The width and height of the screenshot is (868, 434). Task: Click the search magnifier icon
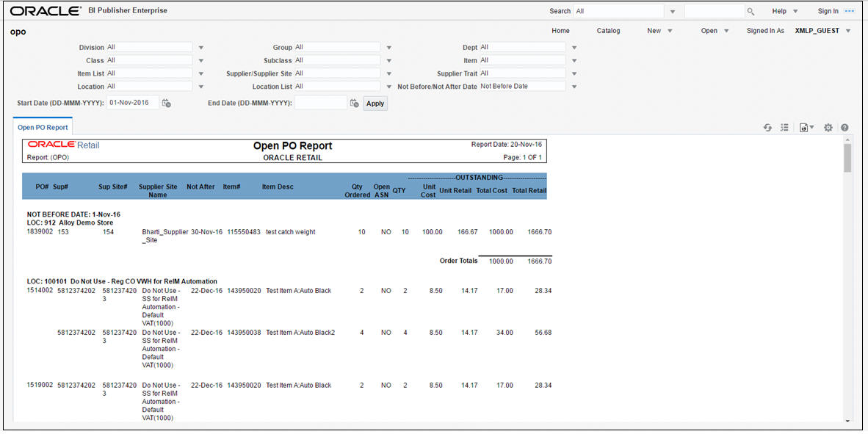tap(751, 10)
